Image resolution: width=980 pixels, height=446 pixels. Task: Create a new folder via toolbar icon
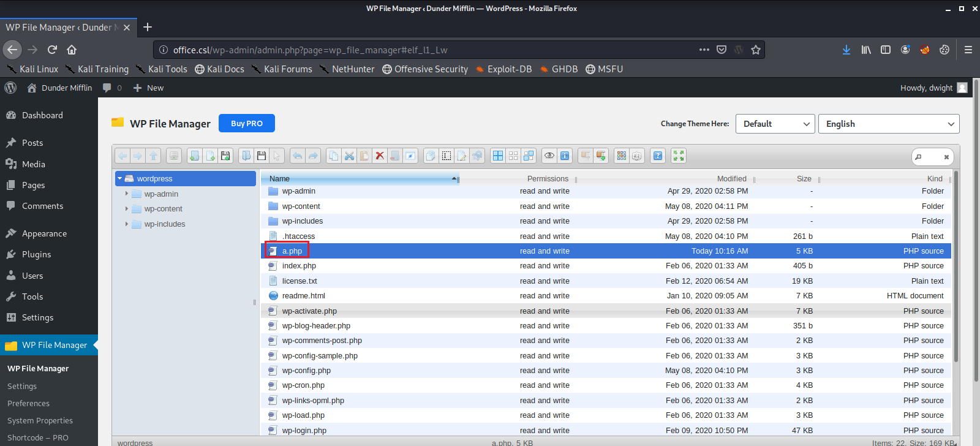click(194, 156)
